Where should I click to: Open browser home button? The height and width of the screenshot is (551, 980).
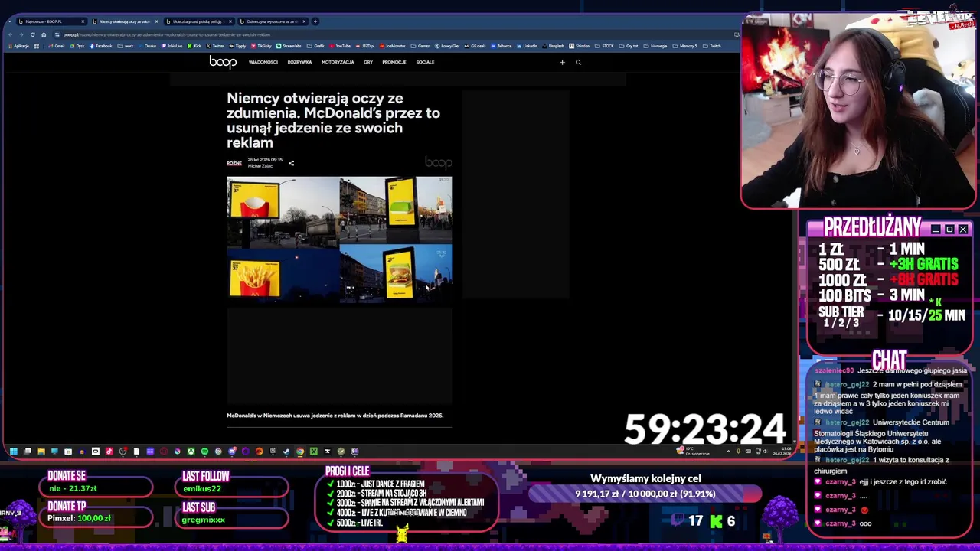click(x=44, y=34)
